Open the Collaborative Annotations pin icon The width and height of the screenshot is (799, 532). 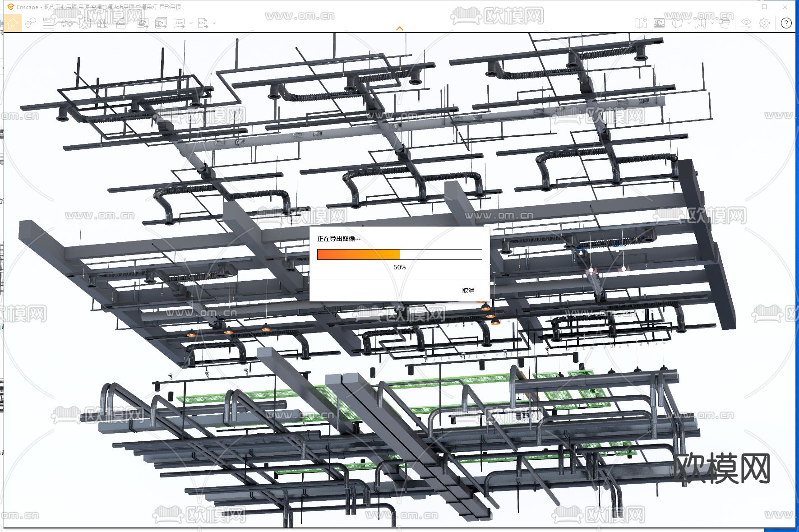(30, 23)
